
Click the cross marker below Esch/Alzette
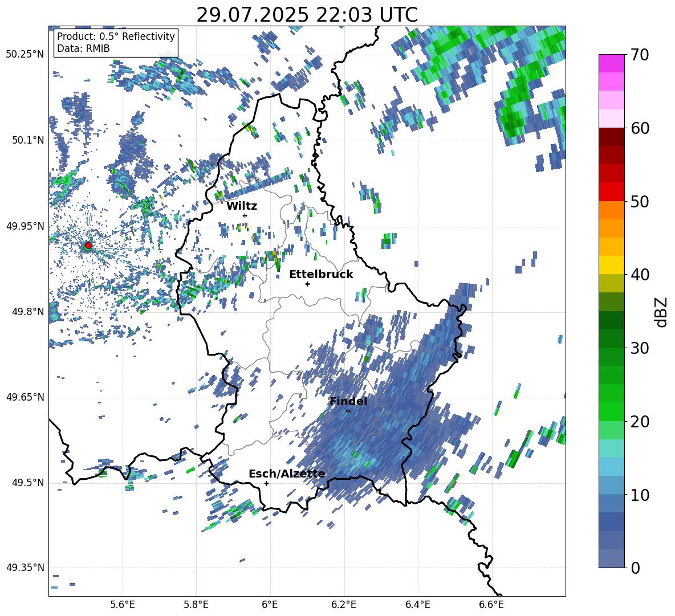(266, 483)
